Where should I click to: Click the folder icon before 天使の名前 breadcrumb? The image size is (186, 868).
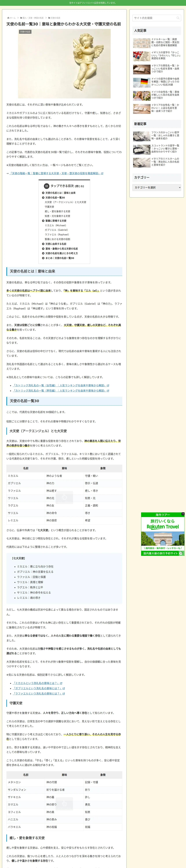pos(49,18)
